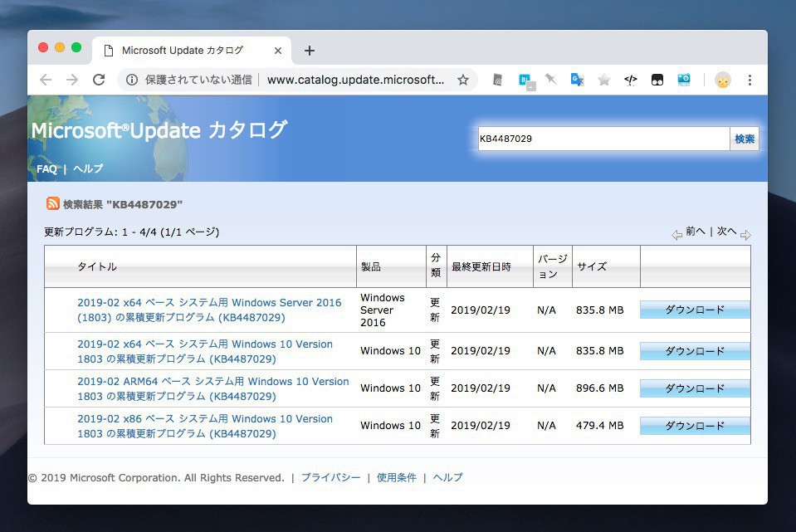The image size is (796, 532).
Task: Open the Google Translate extension
Action: (x=577, y=80)
